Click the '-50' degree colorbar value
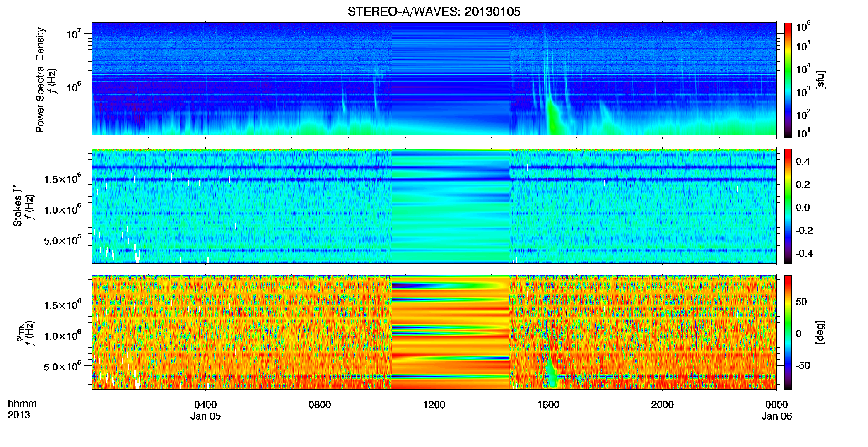 (803, 366)
